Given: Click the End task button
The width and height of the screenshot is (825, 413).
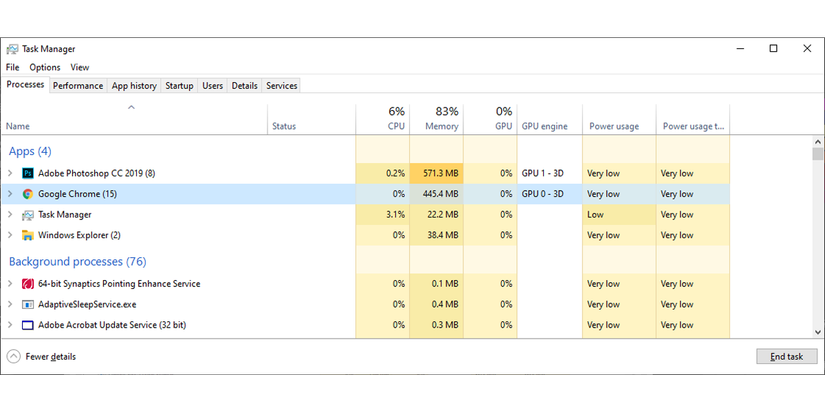Looking at the screenshot, I should [x=787, y=357].
